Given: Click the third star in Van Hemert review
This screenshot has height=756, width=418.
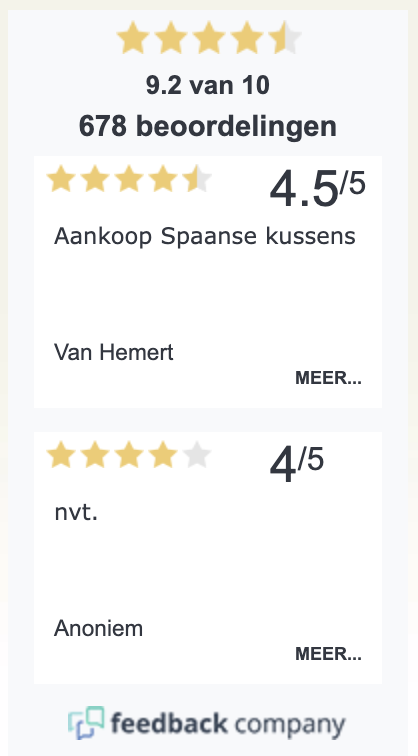Looking at the screenshot, I should point(129,179).
